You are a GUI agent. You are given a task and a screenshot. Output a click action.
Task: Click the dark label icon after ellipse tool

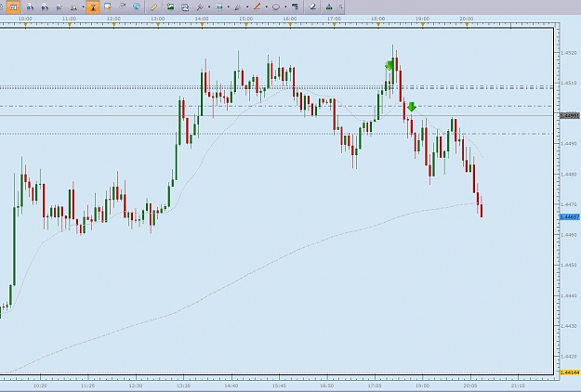pyautogui.click(x=296, y=7)
